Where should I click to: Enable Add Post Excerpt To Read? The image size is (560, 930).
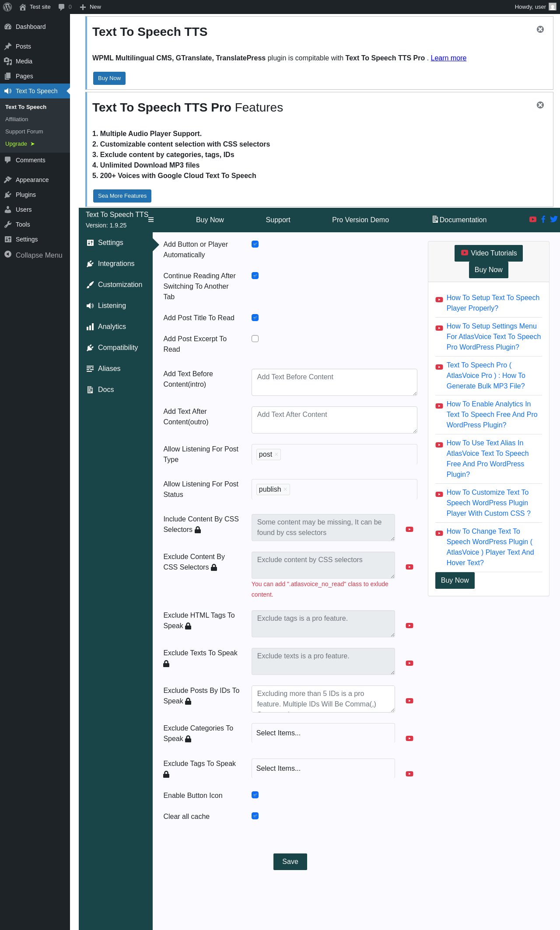(255, 339)
